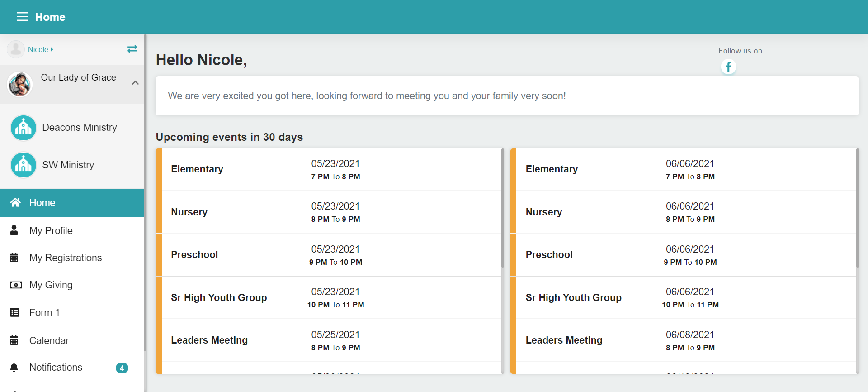Open Form 1 menu item
868x392 pixels.
72,312
